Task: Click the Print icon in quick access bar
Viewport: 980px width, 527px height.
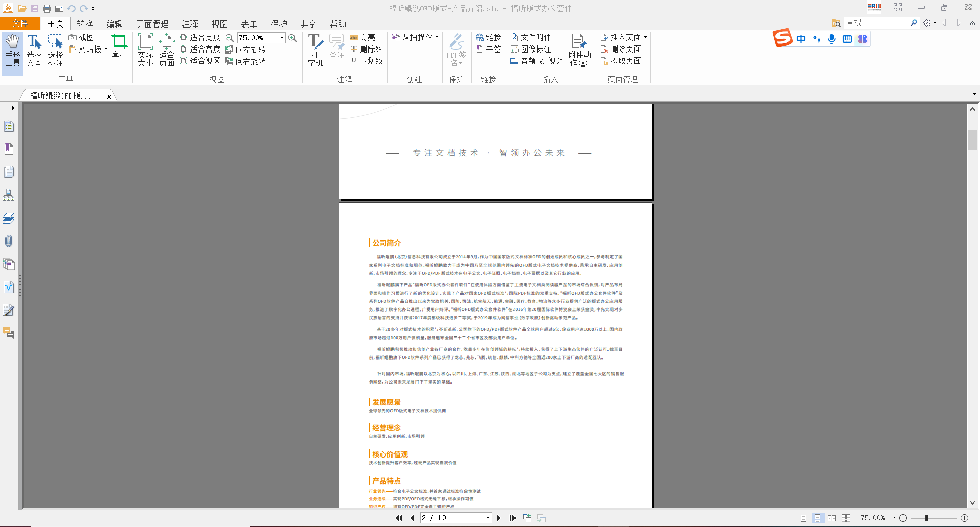Action: point(47,9)
